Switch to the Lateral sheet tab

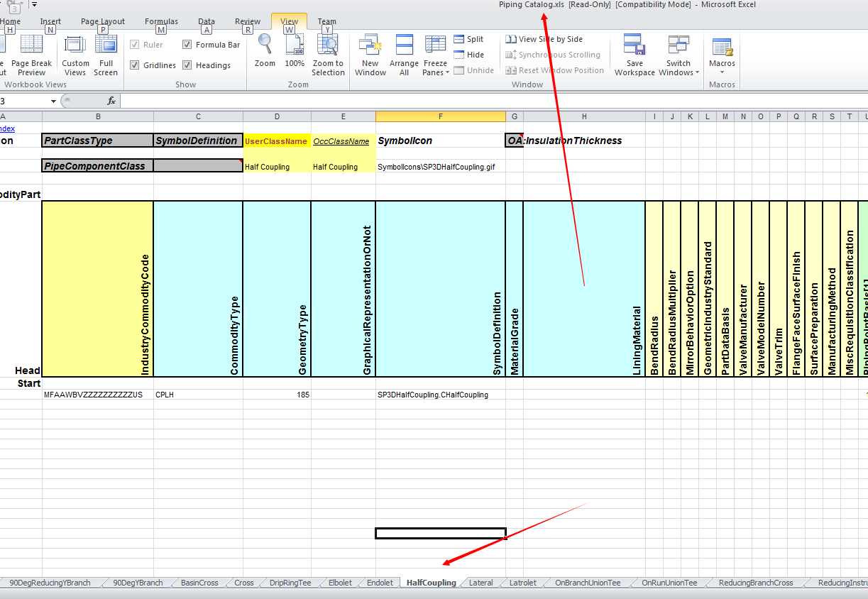point(480,583)
